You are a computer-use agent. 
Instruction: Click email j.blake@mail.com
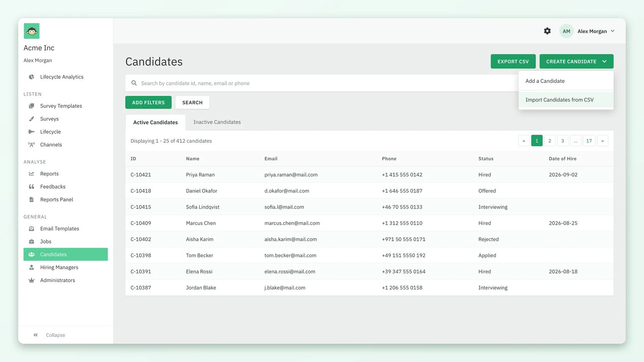(285, 287)
